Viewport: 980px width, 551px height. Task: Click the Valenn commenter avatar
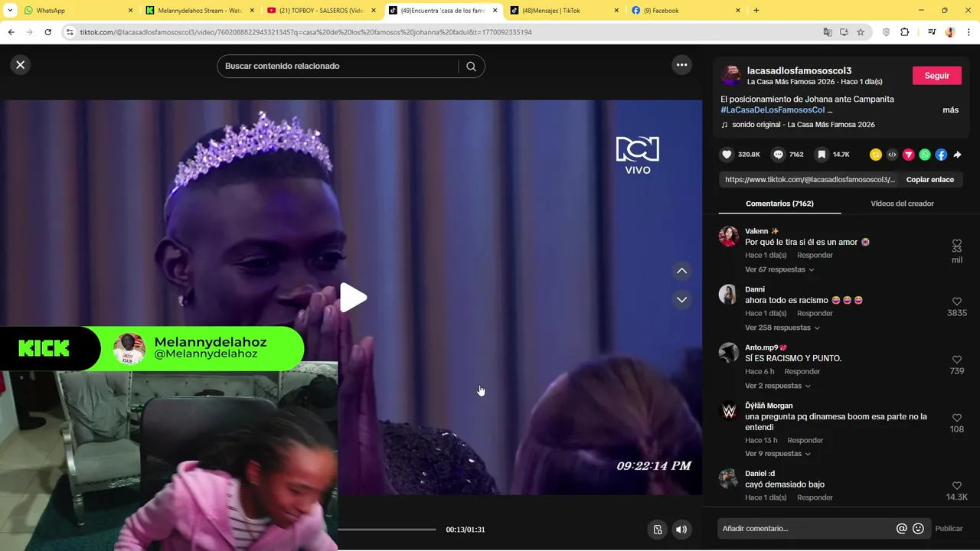pos(729,236)
